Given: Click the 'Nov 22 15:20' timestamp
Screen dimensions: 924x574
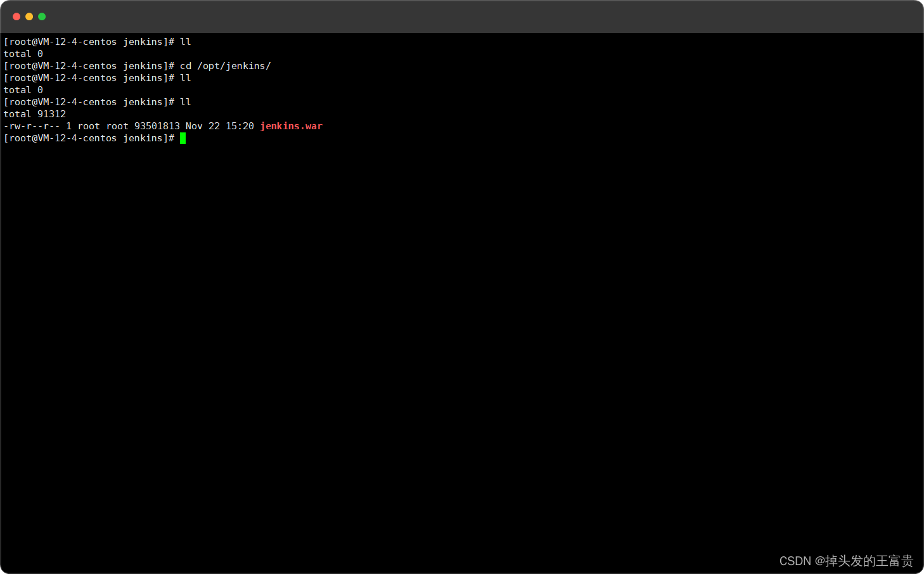Looking at the screenshot, I should pyautogui.click(x=220, y=126).
